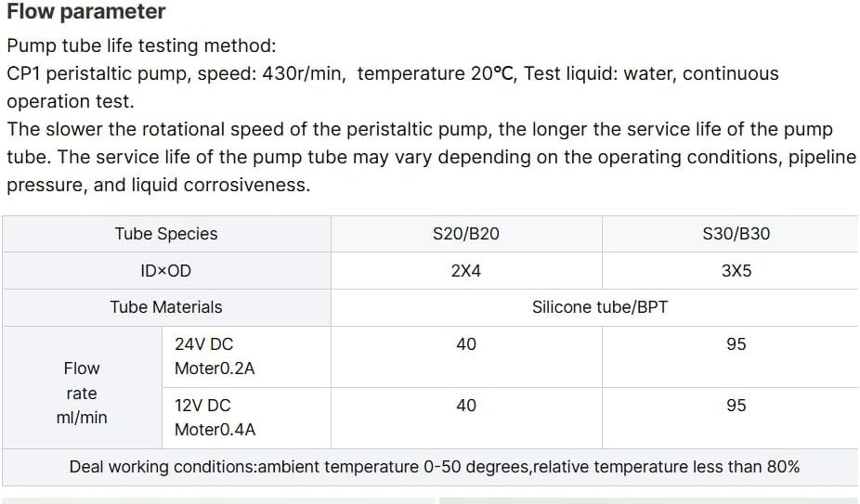Viewport: 860px width, 504px height.
Task: Select the "Tube Species" header cell
Action: [x=166, y=234]
